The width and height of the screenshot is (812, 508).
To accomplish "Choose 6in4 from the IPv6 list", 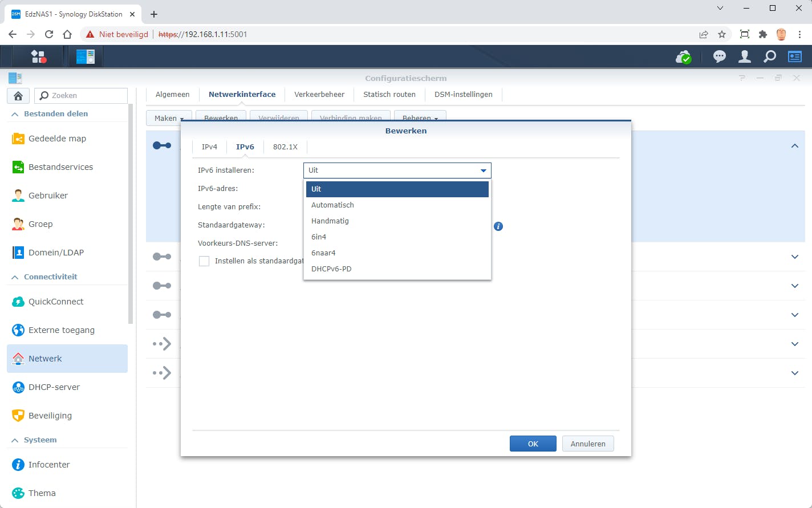I will pos(397,237).
